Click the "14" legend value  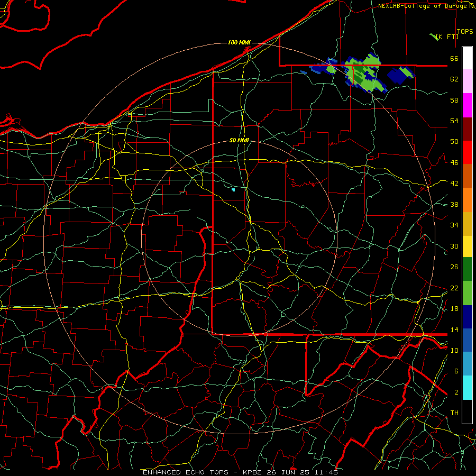[x=454, y=329]
